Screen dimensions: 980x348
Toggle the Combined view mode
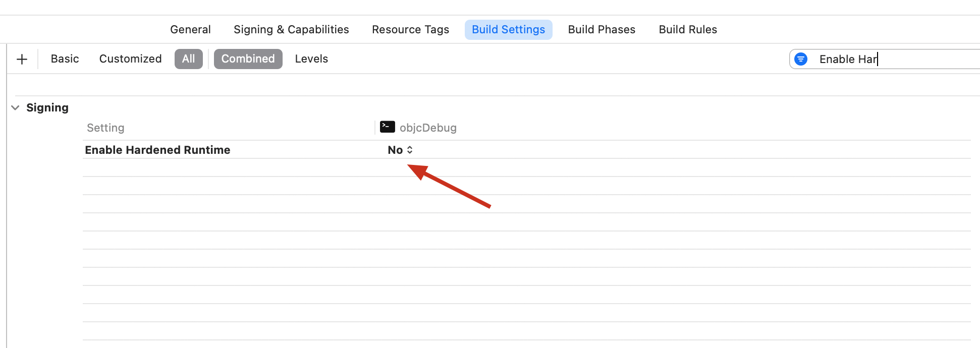tap(248, 59)
